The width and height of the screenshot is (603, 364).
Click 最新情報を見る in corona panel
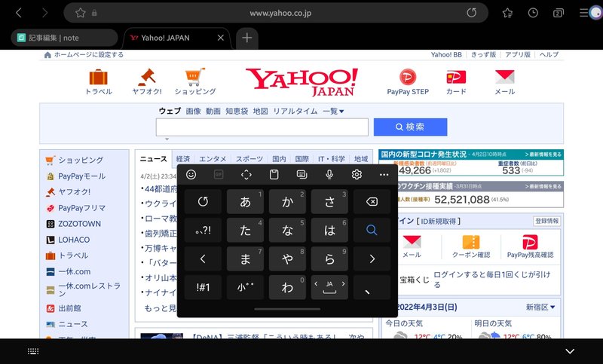[x=543, y=154]
